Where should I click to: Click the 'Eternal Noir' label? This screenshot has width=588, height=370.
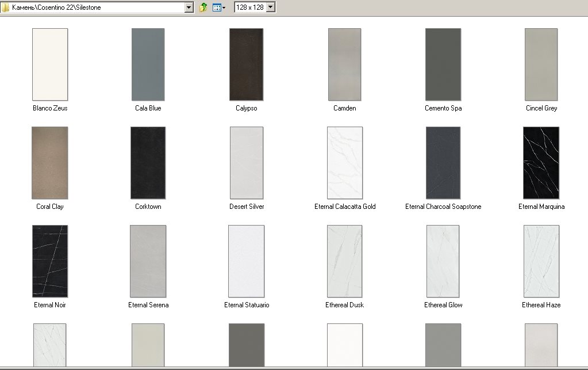click(x=50, y=305)
